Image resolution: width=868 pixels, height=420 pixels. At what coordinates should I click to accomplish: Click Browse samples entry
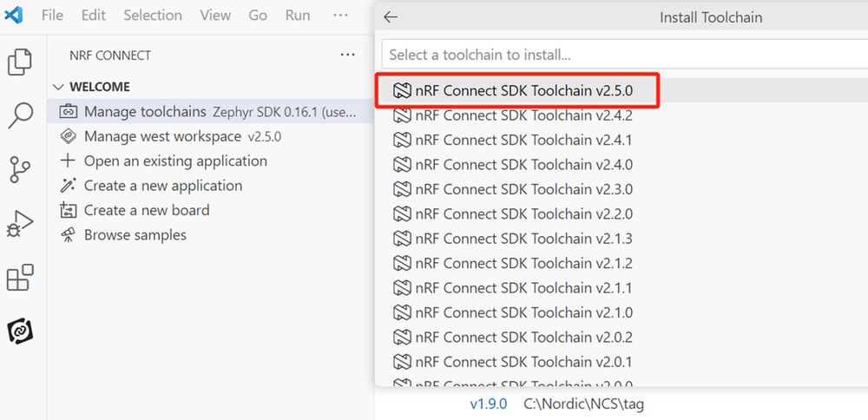click(x=135, y=235)
